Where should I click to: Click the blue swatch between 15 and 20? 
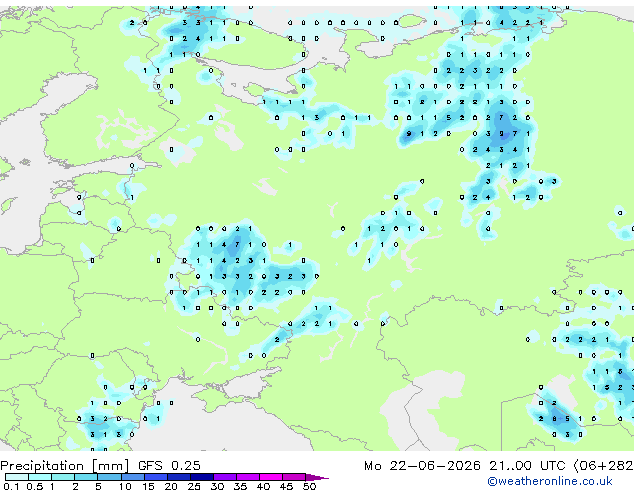pos(156,477)
